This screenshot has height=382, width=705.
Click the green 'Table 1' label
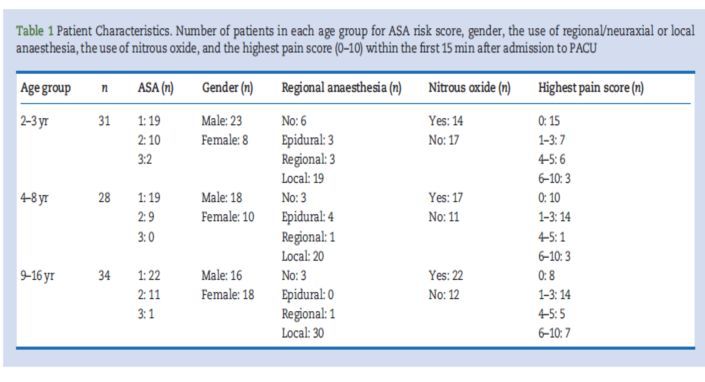35,31
